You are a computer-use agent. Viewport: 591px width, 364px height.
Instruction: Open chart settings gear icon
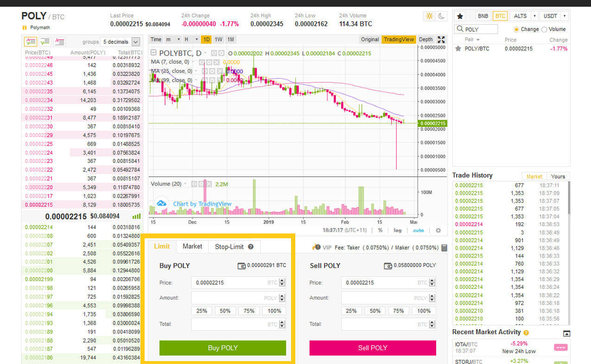pos(438,230)
